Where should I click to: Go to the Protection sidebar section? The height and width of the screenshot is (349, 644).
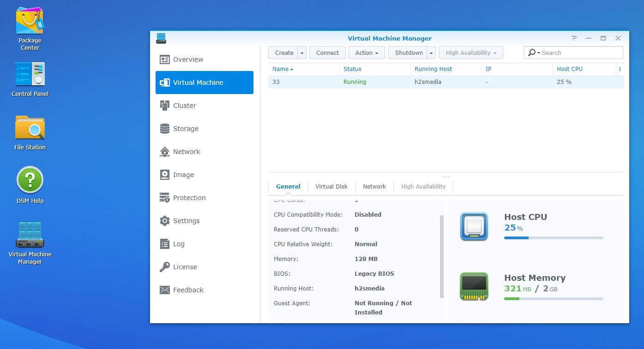click(x=189, y=198)
